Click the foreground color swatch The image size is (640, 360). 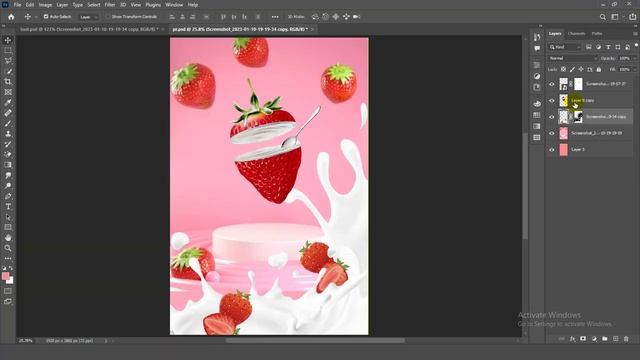coord(5,276)
